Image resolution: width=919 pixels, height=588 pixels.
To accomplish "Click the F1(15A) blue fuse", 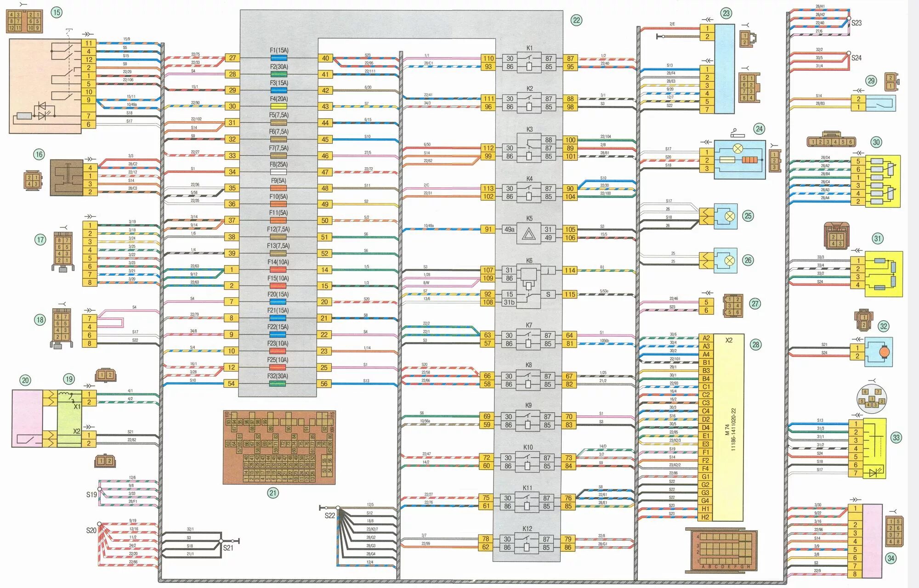I will pos(279,58).
